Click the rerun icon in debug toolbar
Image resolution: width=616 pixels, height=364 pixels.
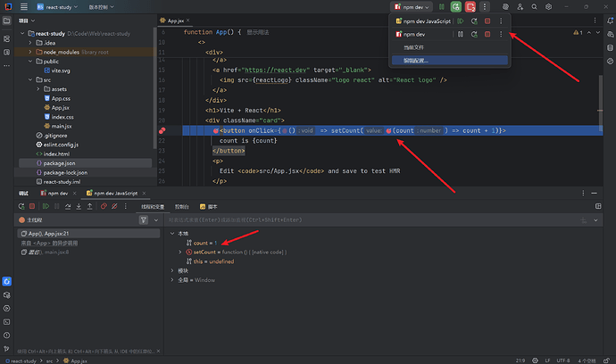(21, 206)
